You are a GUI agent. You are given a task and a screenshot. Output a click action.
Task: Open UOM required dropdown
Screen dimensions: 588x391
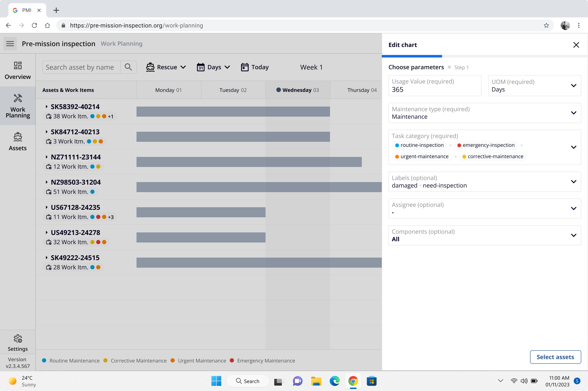click(534, 86)
